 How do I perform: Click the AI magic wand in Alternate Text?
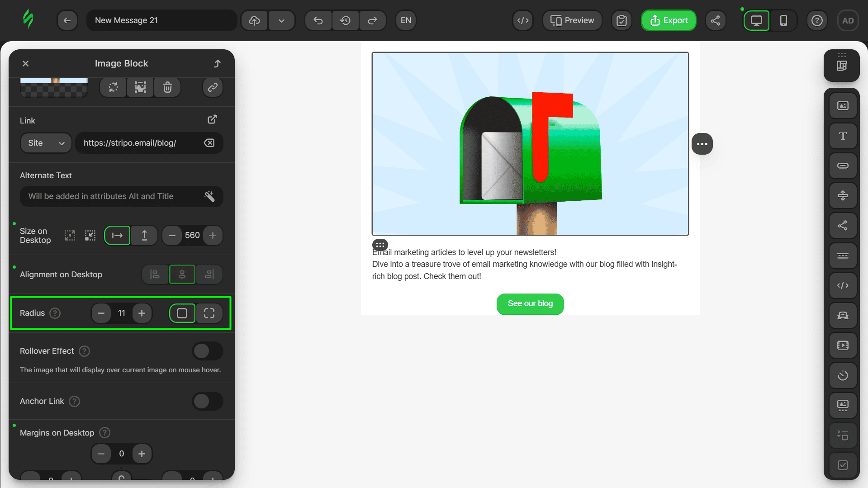click(209, 196)
